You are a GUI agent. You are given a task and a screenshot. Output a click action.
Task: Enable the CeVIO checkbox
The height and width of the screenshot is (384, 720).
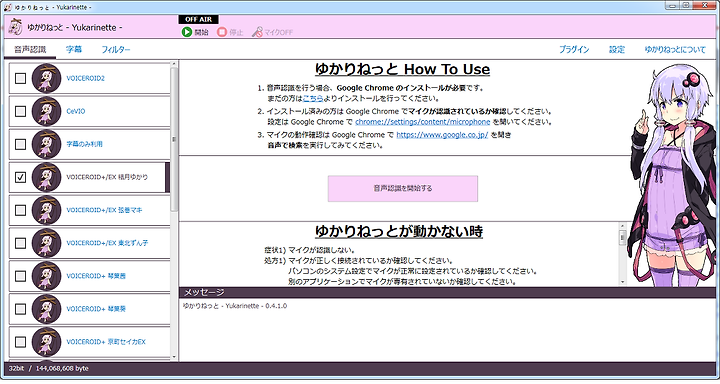point(20,111)
